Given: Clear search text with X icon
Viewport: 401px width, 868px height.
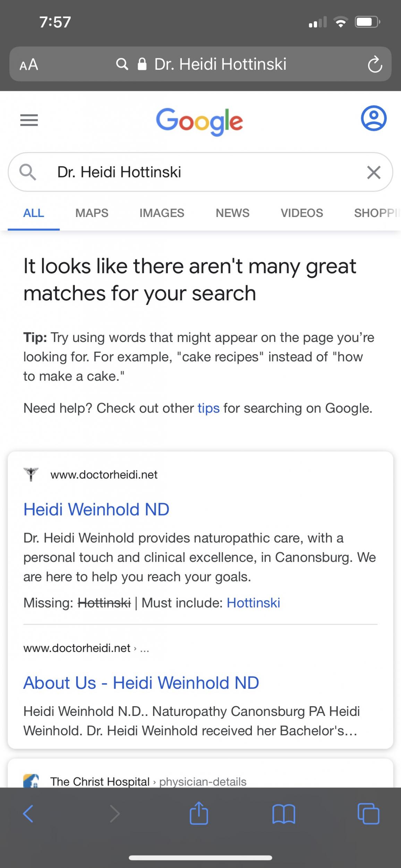Looking at the screenshot, I should (374, 172).
